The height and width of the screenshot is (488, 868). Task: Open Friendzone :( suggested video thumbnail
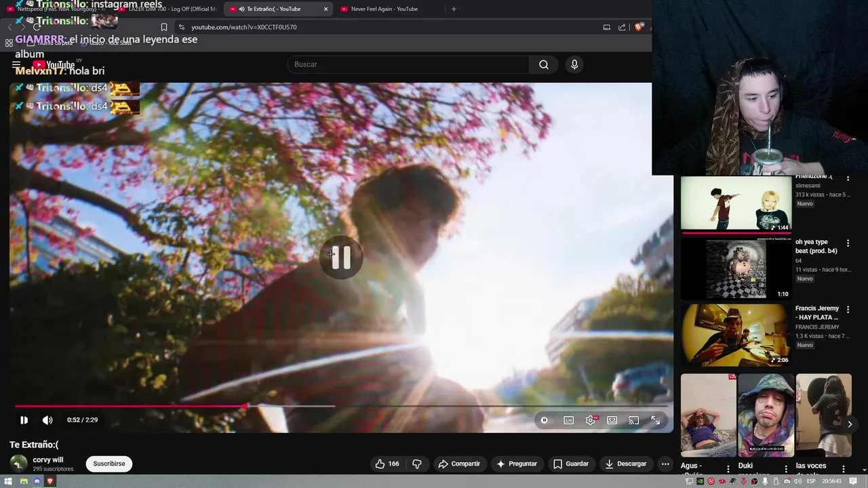click(x=736, y=203)
